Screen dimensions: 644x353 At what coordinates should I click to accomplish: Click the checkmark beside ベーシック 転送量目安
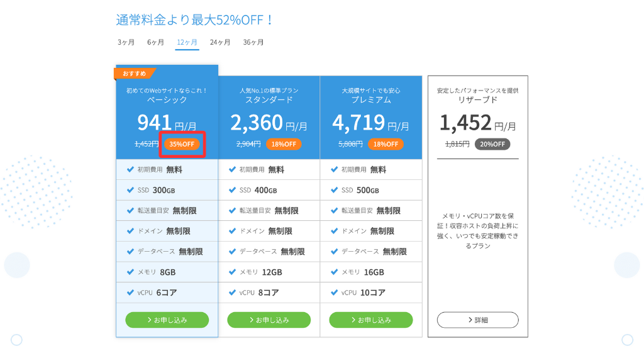pos(130,210)
